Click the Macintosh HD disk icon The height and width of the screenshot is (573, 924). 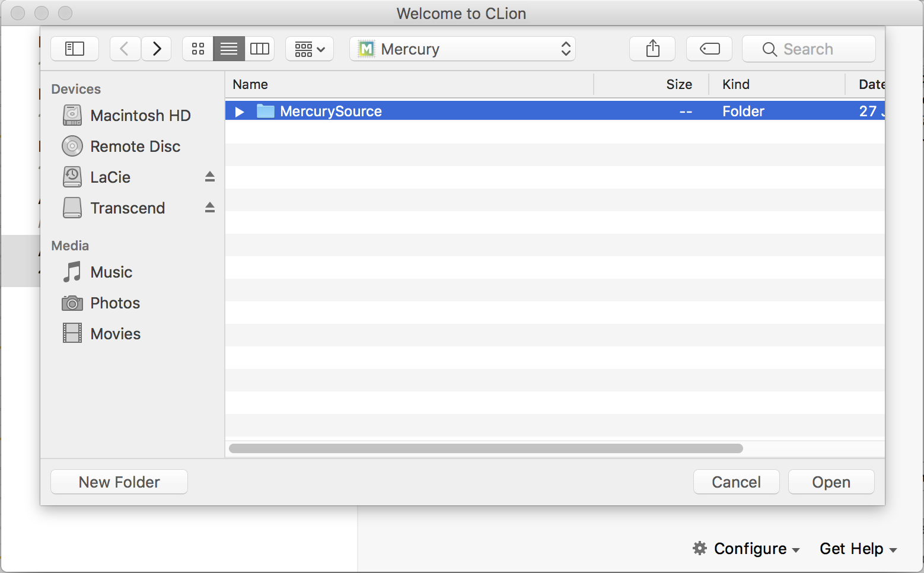click(72, 115)
